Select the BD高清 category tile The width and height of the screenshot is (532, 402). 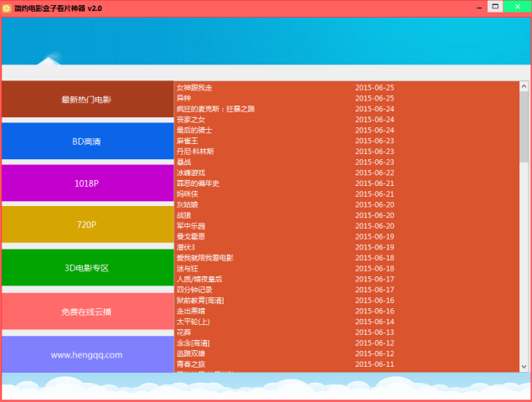(86, 142)
